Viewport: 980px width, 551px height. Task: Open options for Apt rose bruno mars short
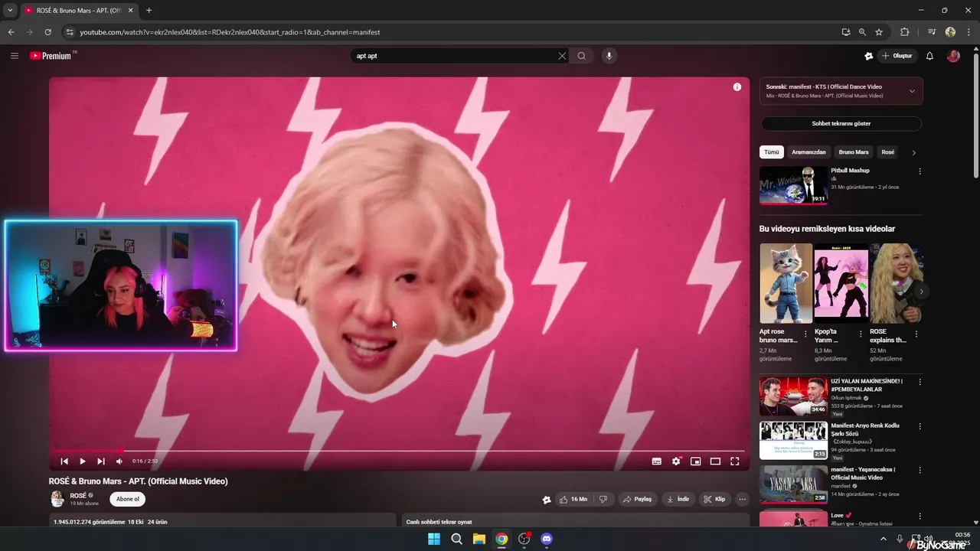click(805, 334)
